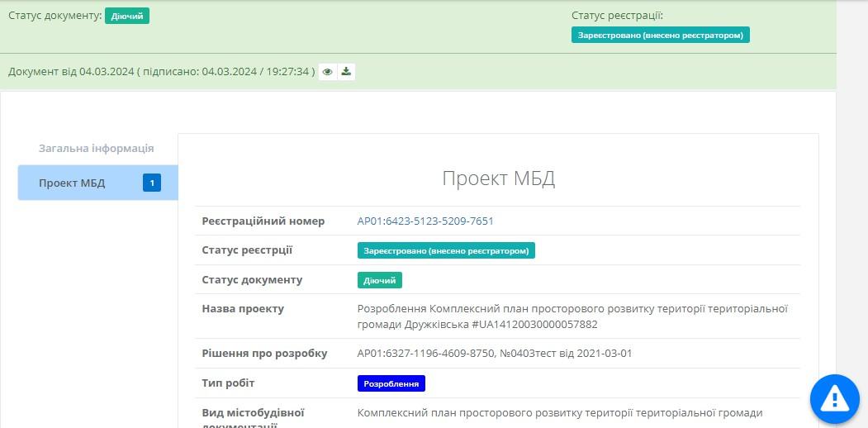Click the Тип робіт row label
Viewport: 868px width, 428px height.
click(x=229, y=383)
